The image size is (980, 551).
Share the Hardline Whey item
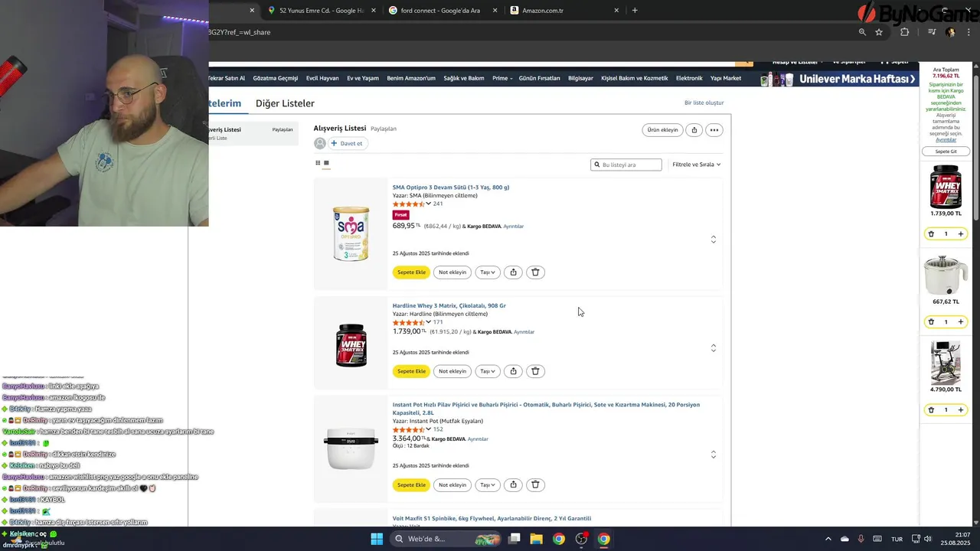[x=513, y=371]
